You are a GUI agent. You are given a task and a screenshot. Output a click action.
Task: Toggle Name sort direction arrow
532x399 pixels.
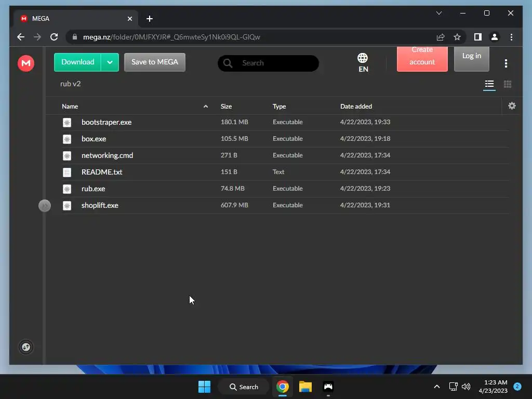[206, 107]
